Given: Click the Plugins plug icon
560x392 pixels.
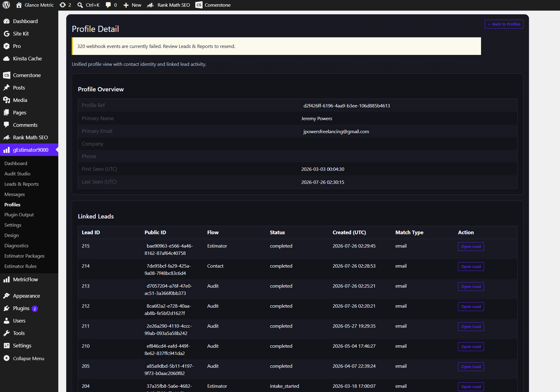Looking at the screenshot, I should click(x=6, y=308).
